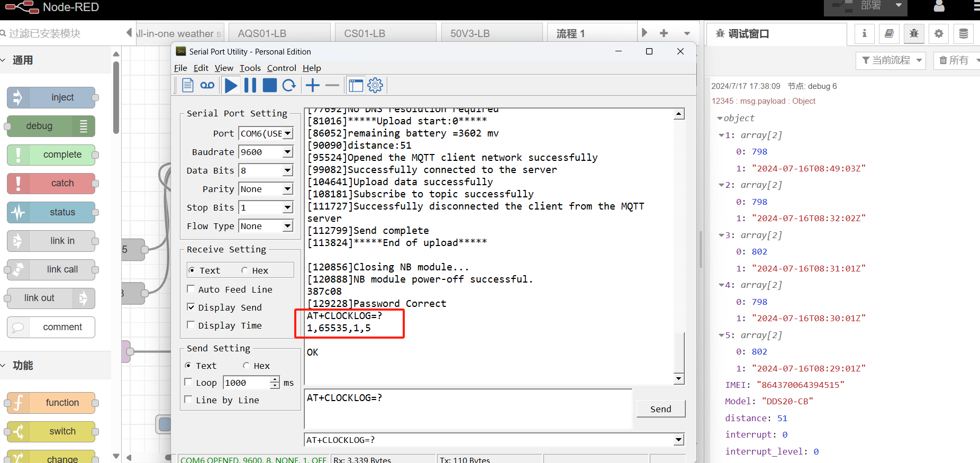Select Text radio in Receive Setting

[192, 270]
